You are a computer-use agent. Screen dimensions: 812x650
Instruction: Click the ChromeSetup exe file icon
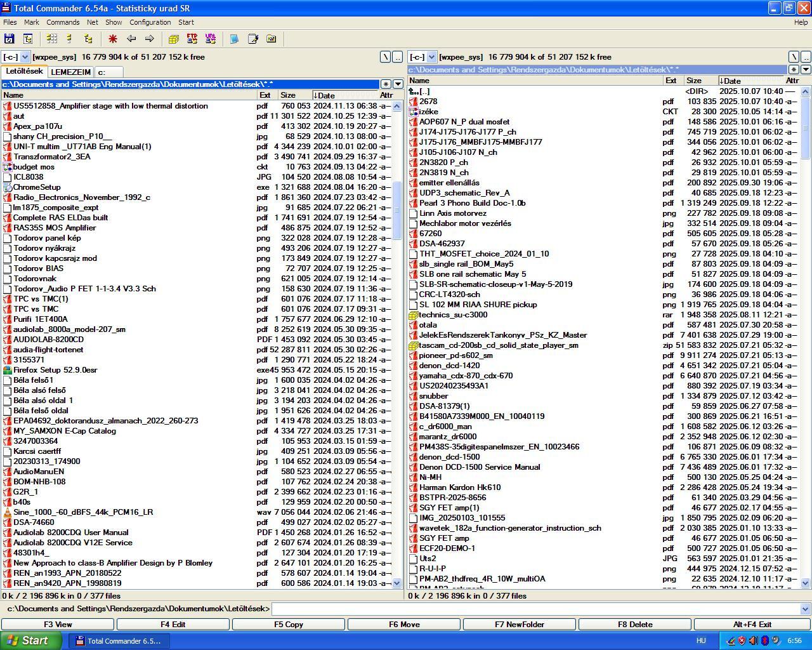tap(8, 187)
